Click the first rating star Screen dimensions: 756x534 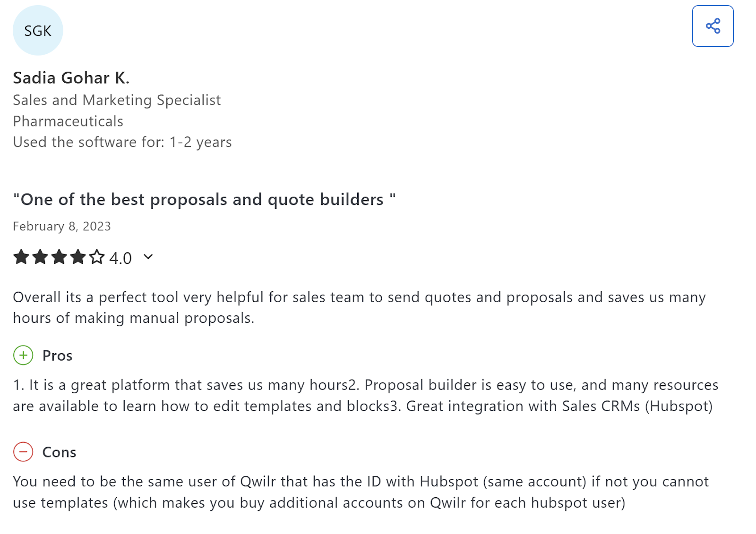click(x=21, y=257)
